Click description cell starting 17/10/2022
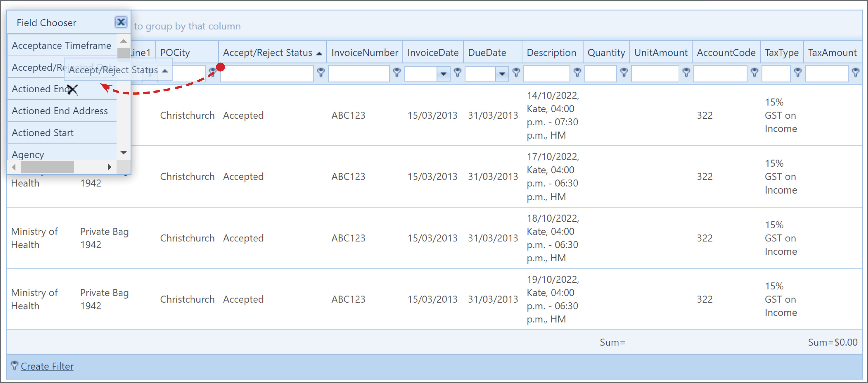868x383 pixels. pyautogui.click(x=553, y=176)
